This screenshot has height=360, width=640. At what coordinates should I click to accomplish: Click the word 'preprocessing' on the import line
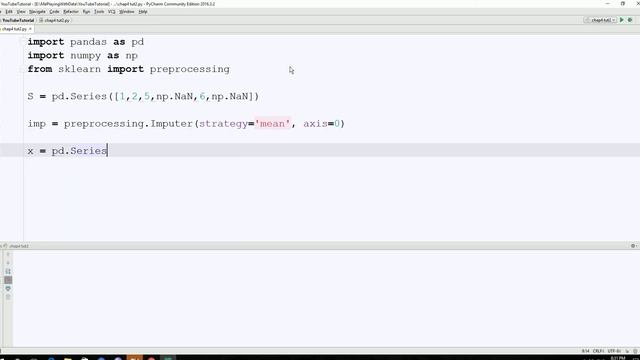pyautogui.click(x=189, y=69)
